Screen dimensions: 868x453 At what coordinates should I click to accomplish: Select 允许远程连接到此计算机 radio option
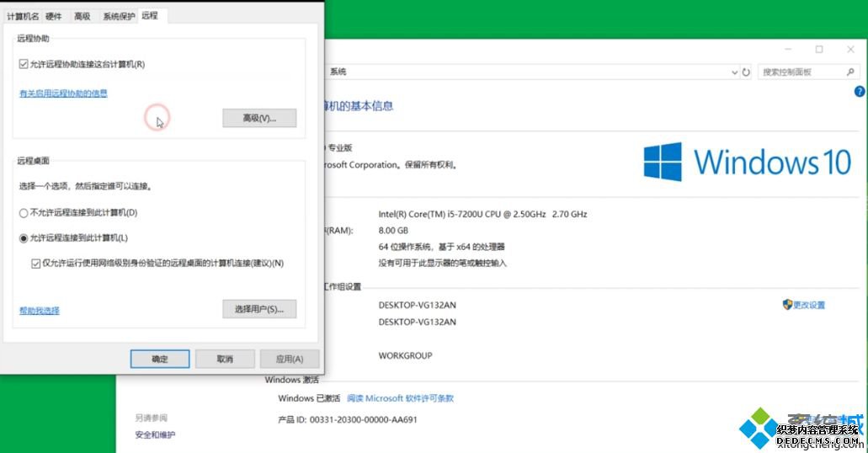24,238
